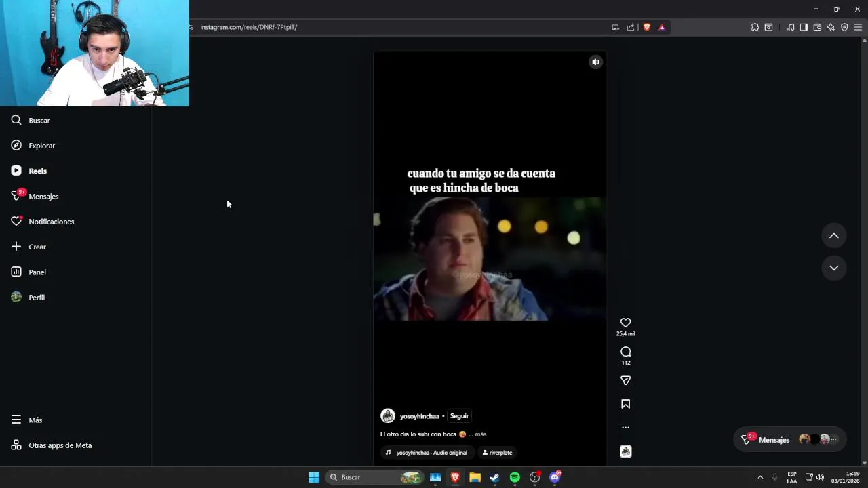The height and width of the screenshot is (488, 868).
Task: Go to the next reel with down chevron
Action: [834, 268]
